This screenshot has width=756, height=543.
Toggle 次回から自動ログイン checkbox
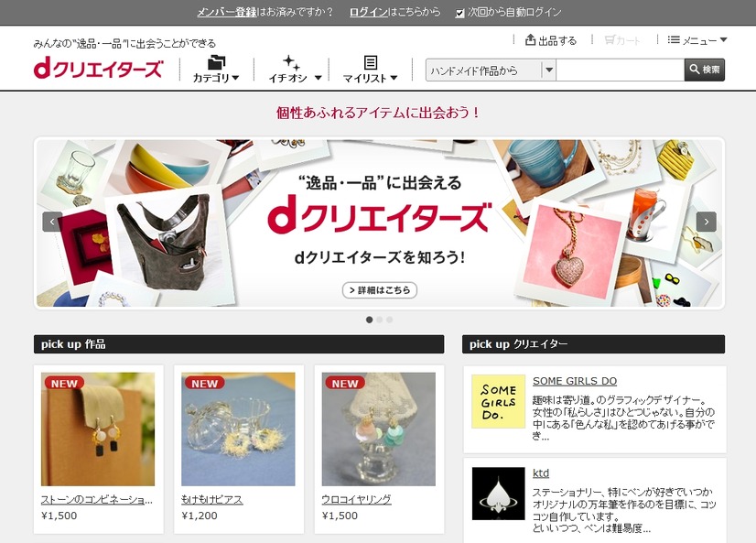pyautogui.click(x=460, y=13)
